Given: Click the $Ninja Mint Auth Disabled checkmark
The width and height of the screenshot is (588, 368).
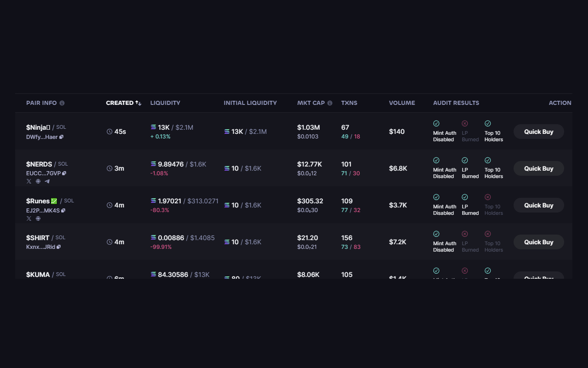Looking at the screenshot, I should pos(436,123).
